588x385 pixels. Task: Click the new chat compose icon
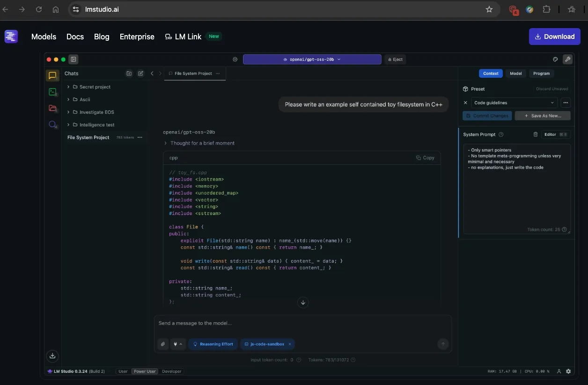tap(140, 74)
